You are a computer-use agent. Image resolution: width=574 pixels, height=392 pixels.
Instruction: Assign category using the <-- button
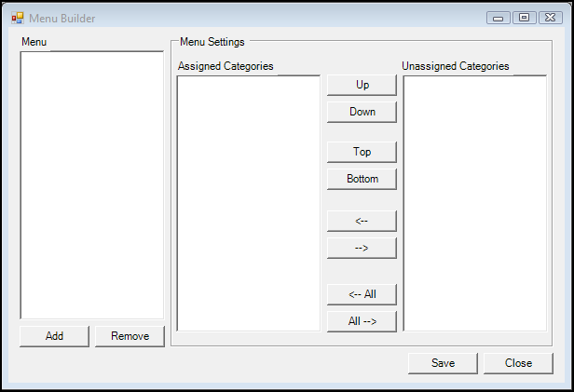362,221
